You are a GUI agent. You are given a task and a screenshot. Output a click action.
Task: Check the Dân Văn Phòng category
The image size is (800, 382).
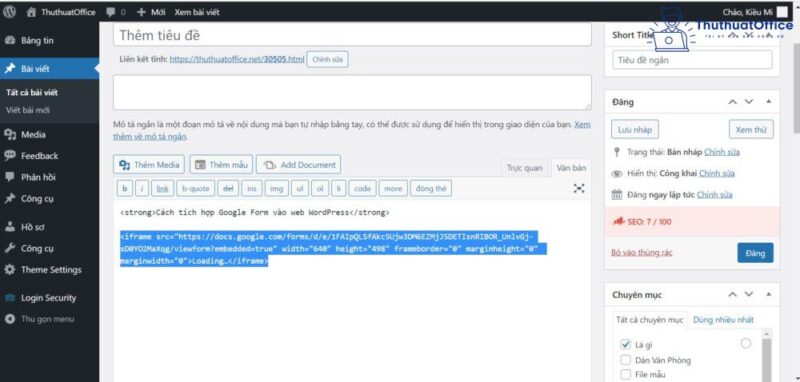[x=626, y=360]
